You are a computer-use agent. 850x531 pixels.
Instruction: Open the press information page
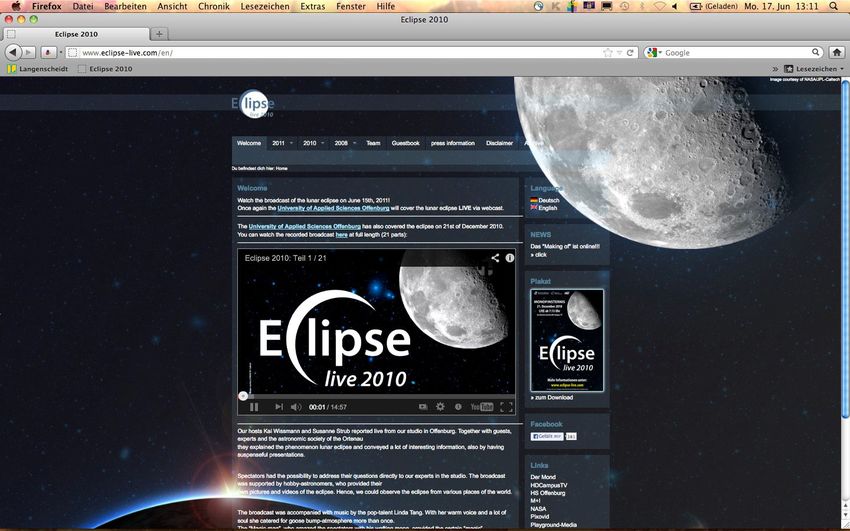coord(453,143)
